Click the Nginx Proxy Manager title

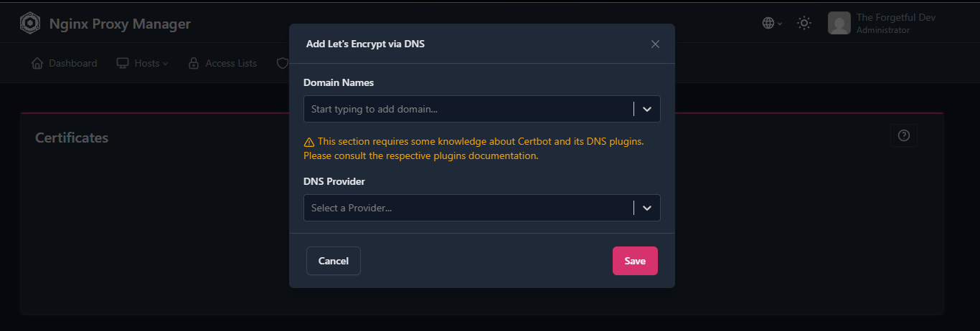click(x=120, y=24)
